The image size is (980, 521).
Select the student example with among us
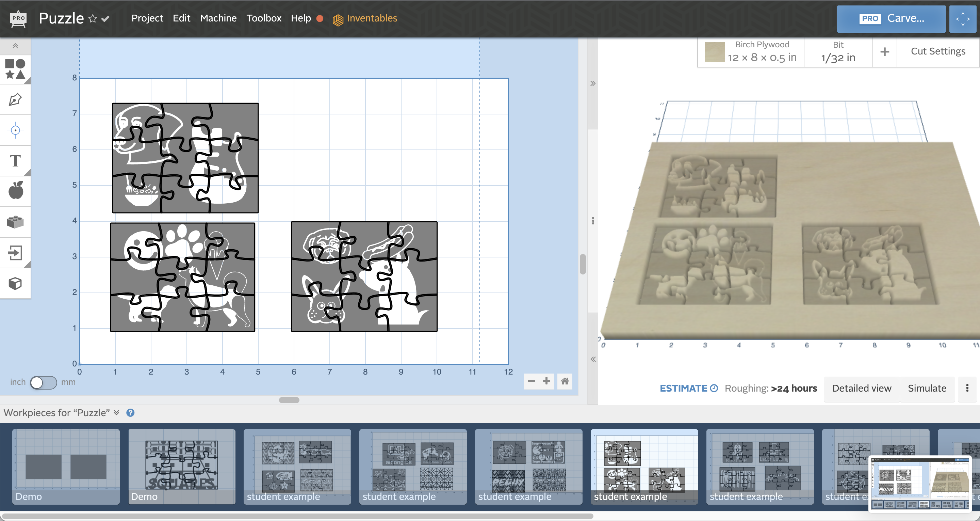pyautogui.click(x=413, y=467)
